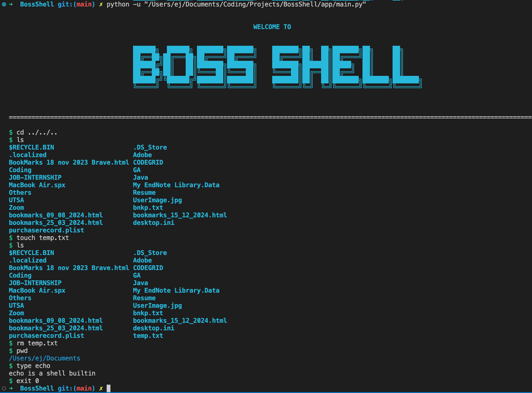Click UTSA in the second ls output
532x393 pixels.
[x=16, y=305]
